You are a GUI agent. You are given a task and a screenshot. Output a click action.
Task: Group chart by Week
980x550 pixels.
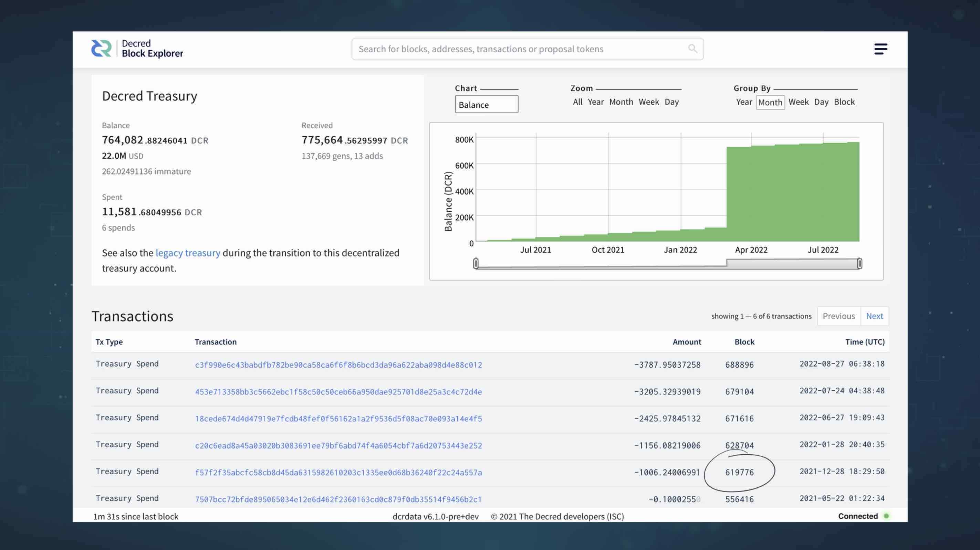(x=798, y=102)
